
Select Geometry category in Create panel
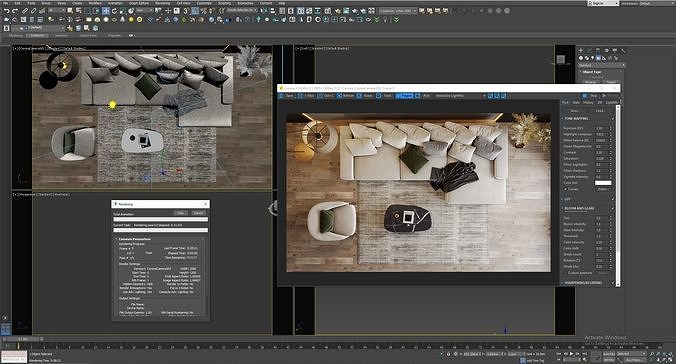(581, 58)
